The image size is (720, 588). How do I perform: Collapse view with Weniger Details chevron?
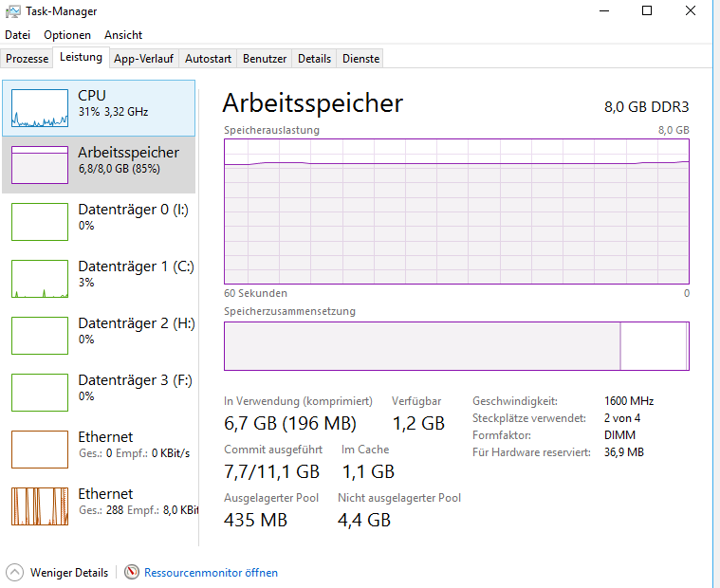(x=15, y=573)
